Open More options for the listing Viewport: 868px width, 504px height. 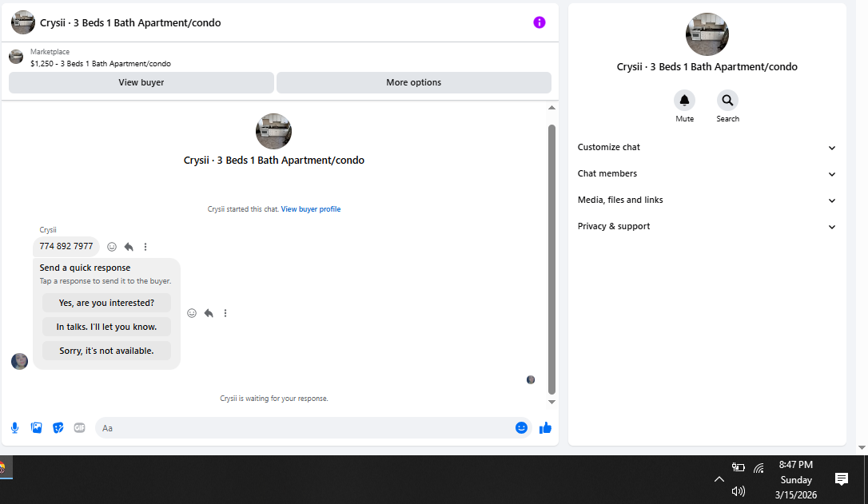413,82
